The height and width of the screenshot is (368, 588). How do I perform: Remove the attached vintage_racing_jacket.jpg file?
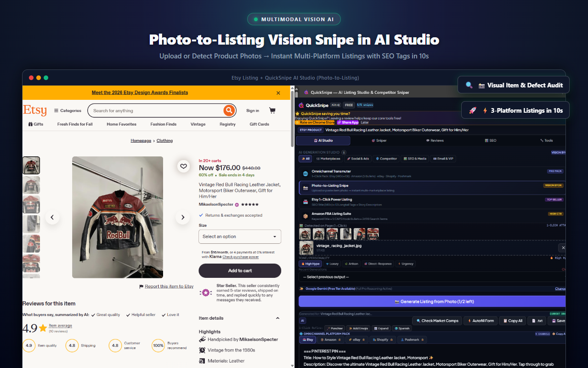[x=563, y=247]
